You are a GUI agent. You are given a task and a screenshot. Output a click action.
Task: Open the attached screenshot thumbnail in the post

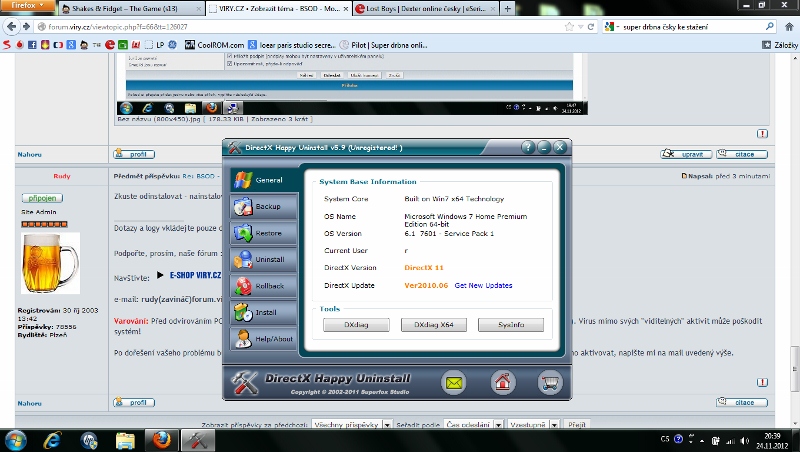pyautogui.click(x=352, y=84)
